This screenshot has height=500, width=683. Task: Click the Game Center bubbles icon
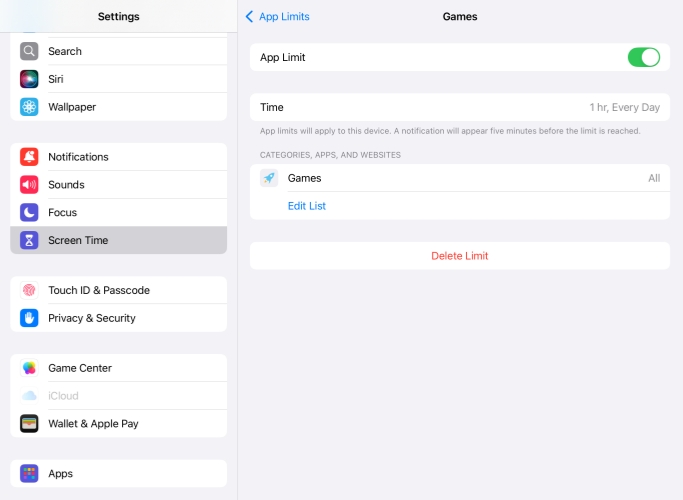pos(29,368)
